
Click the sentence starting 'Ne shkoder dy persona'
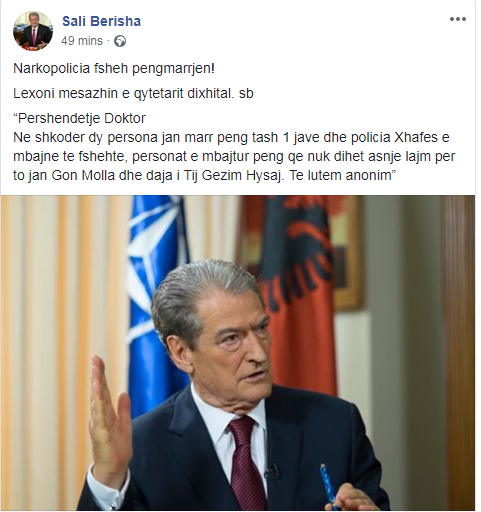[x=231, y=156]
